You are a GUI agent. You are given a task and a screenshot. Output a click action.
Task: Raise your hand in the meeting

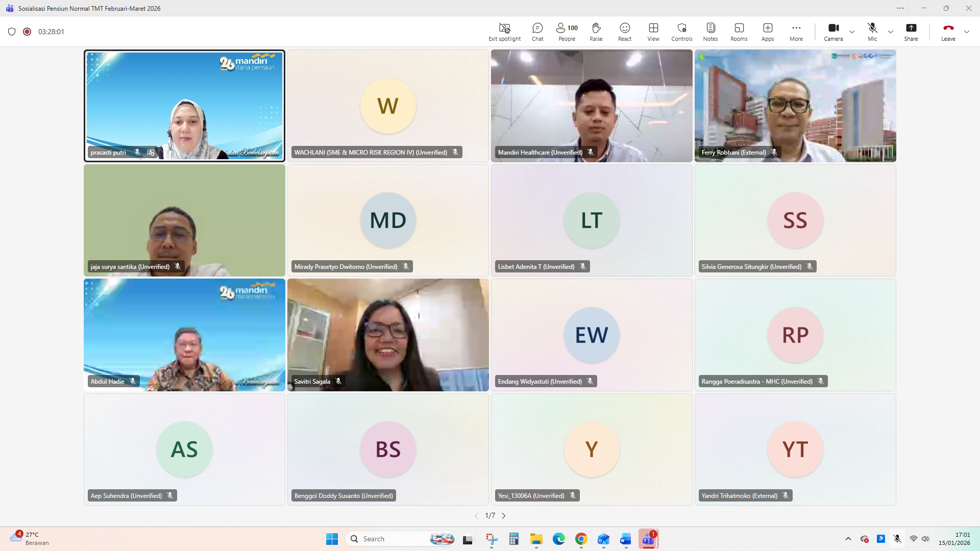596,32
